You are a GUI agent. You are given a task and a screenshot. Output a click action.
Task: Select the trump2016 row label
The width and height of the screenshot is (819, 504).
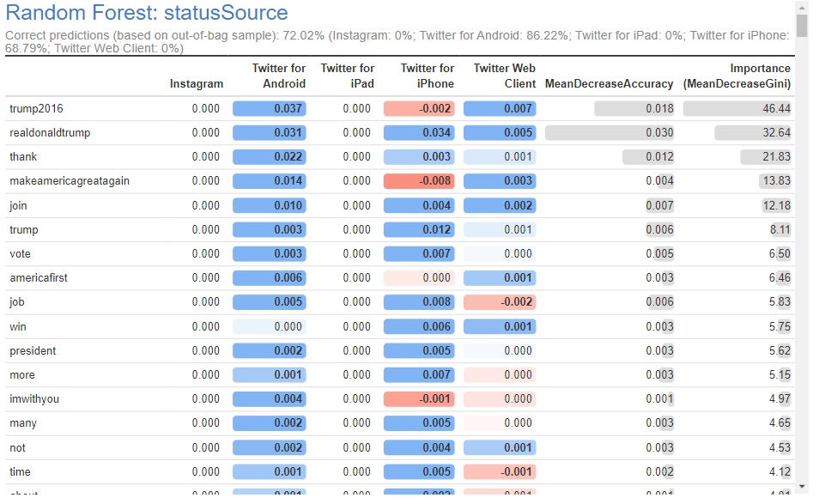[36, 109]
